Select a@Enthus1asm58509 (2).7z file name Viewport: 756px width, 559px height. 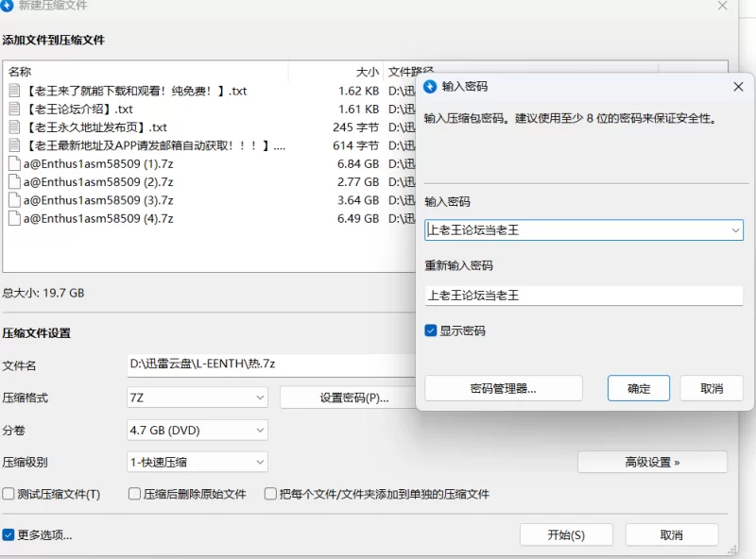click(98, 181)
